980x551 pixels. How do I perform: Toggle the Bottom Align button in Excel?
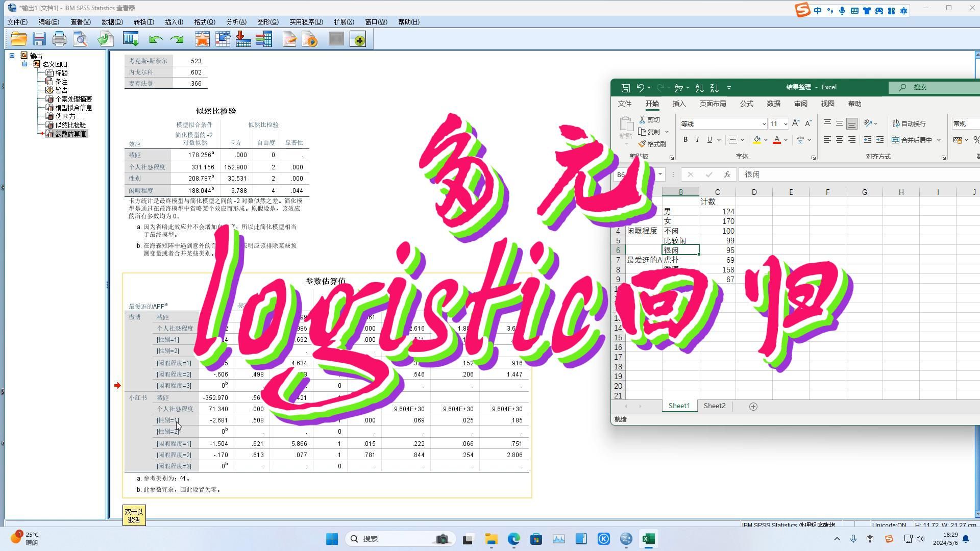click(851, 123)
